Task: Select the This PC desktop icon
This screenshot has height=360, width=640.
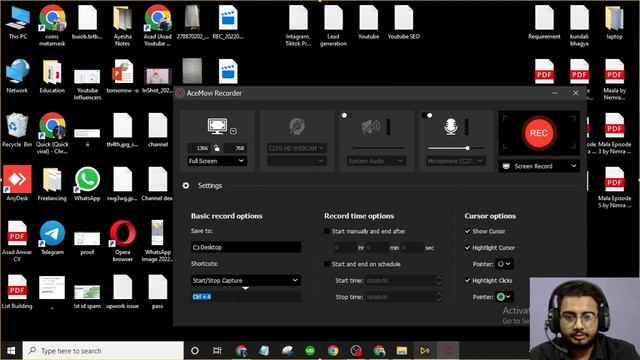Action: coord(18,22)
